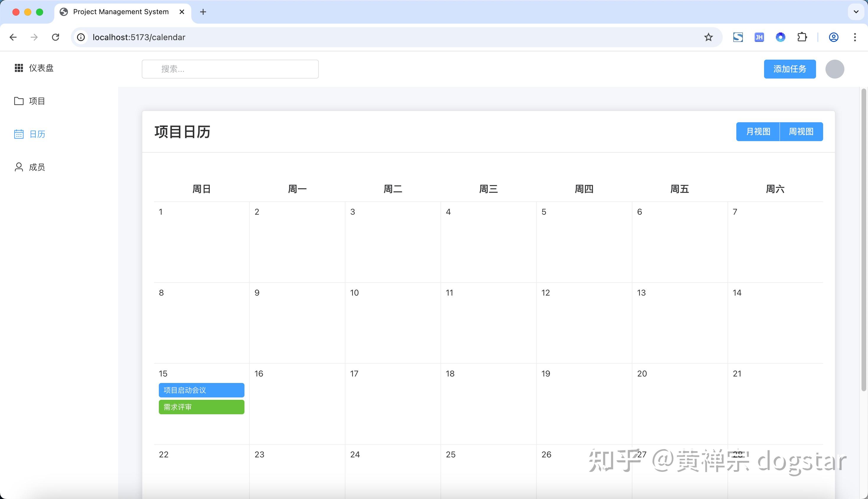Viewport: 868px width, 499px height.
Task: Focus the 搜索 search input field
Action: click(230, 69)
